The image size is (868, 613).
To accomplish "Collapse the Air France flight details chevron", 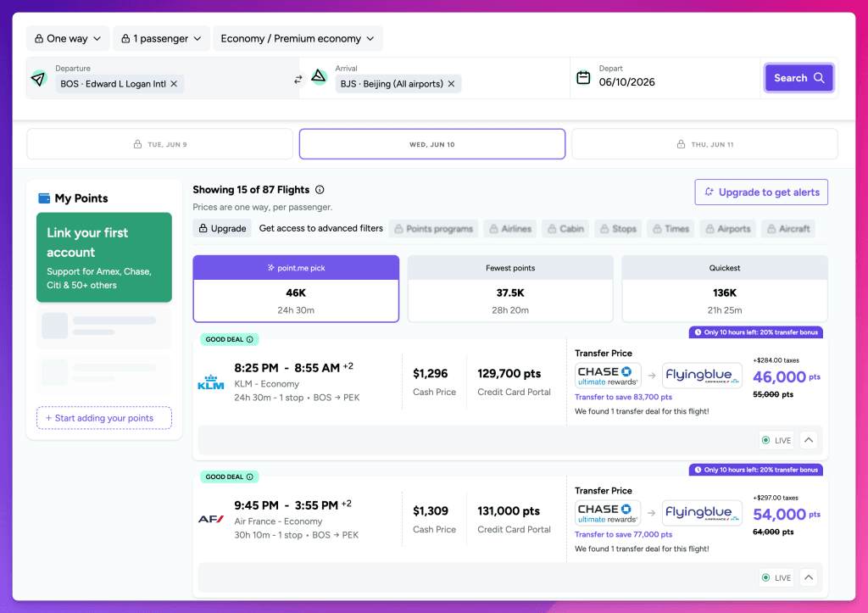I will [809, 577].
